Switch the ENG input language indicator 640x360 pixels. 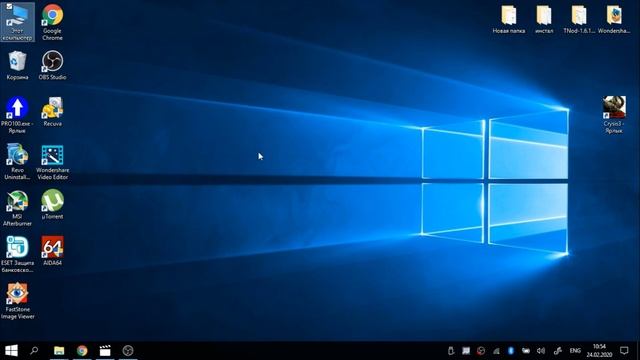(x=575, y=351)
